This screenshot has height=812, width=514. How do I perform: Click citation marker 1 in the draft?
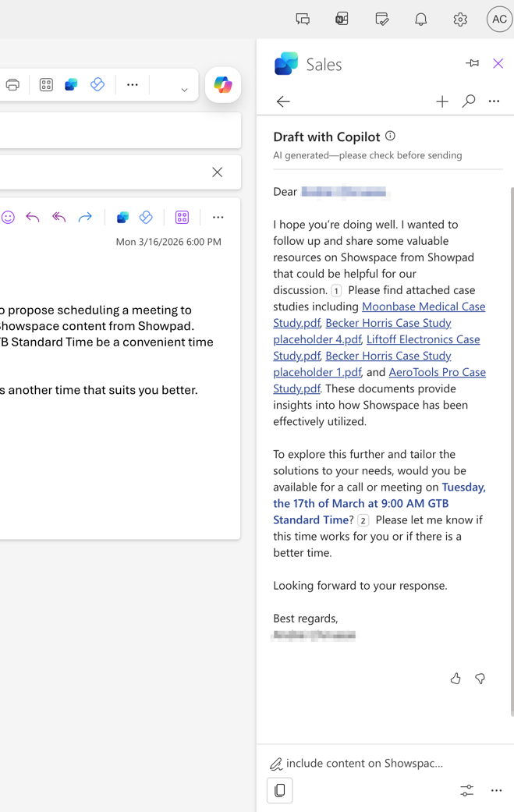pyautogui.click(x=336, y=290)
